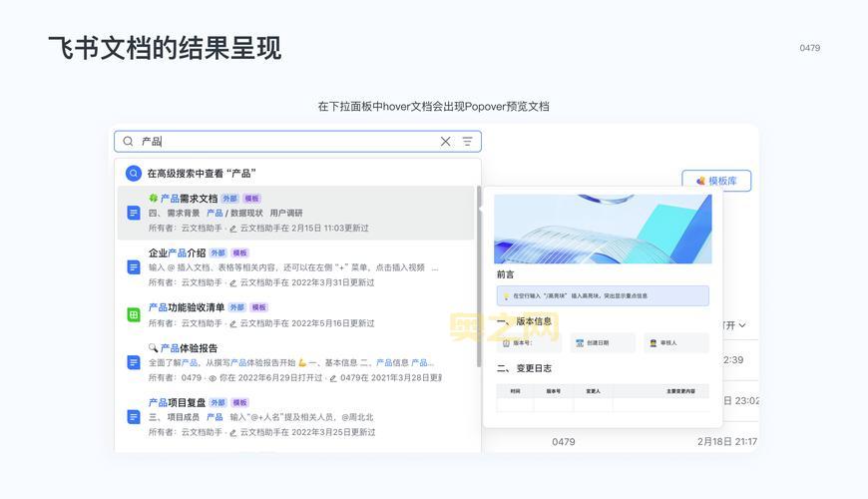Click the eye icon in 产品体验报告 row
Screen dimensions: 868x499
[213, 378]
